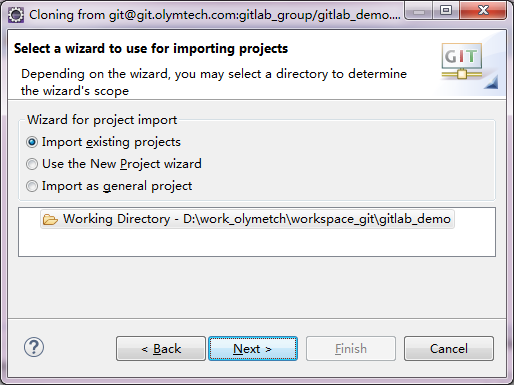Minimize the Cloning dialog window
This screenshot has width=514, height=385.
point(419,11)
